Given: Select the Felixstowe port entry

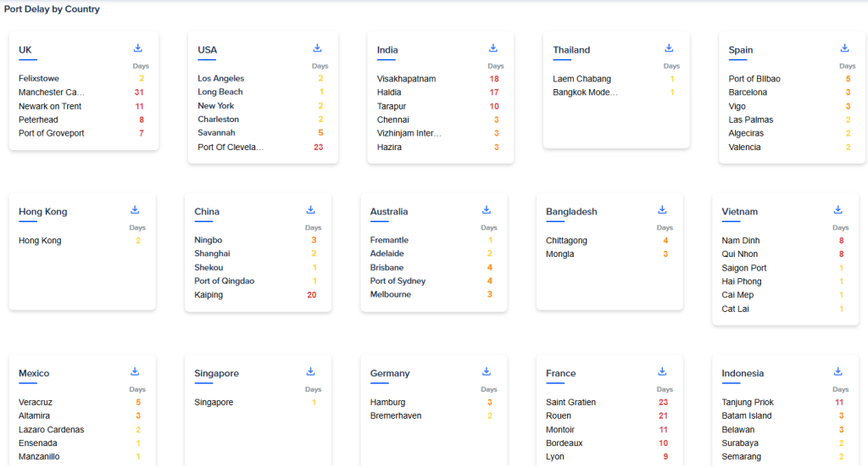Looking at the screenshot, I should [40, 79].
